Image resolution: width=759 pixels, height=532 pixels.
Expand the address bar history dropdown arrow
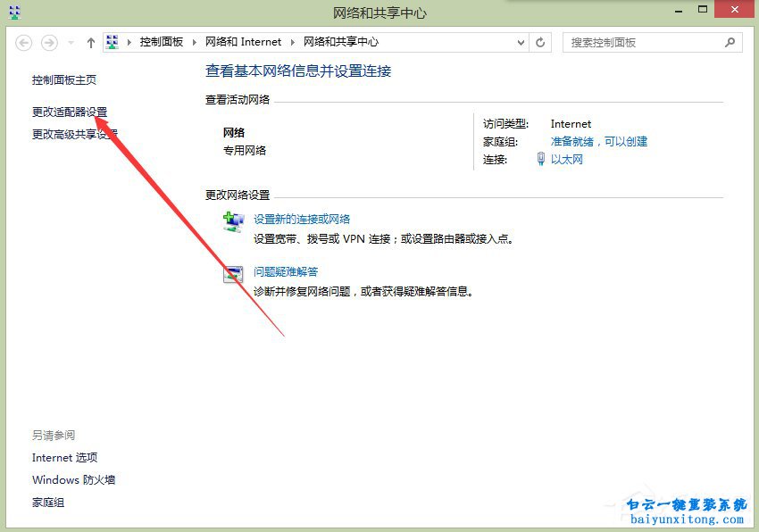(521, 42)
